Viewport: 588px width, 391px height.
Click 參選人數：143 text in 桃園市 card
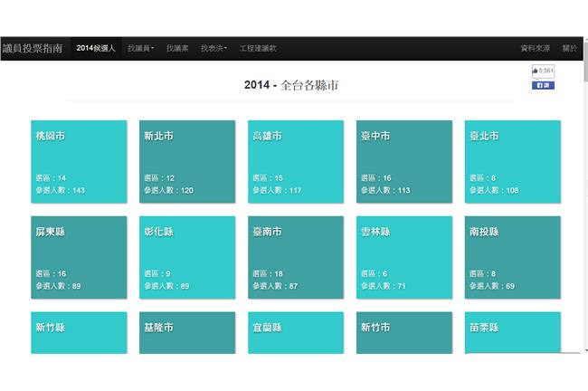click(x=61, y=190)
